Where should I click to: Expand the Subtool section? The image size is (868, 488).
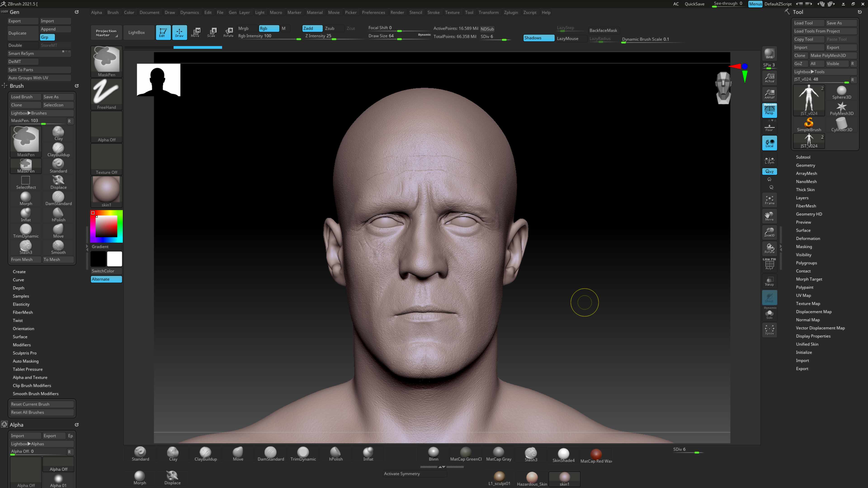[803, 157]
